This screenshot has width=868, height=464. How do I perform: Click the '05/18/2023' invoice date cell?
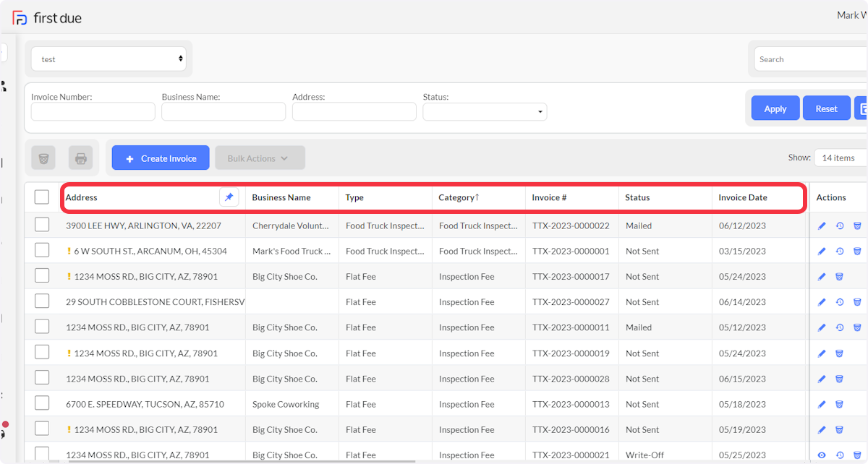(742, 404)
